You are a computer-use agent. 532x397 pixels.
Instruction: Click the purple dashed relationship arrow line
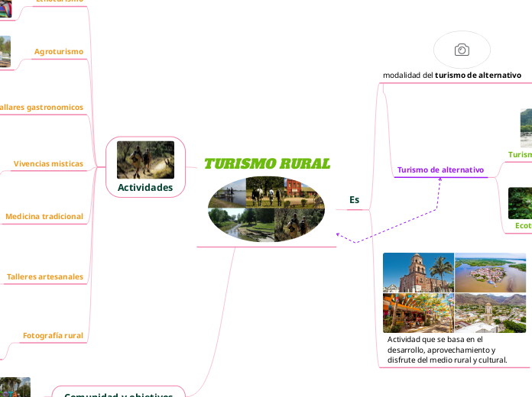[x=397, y=227]
